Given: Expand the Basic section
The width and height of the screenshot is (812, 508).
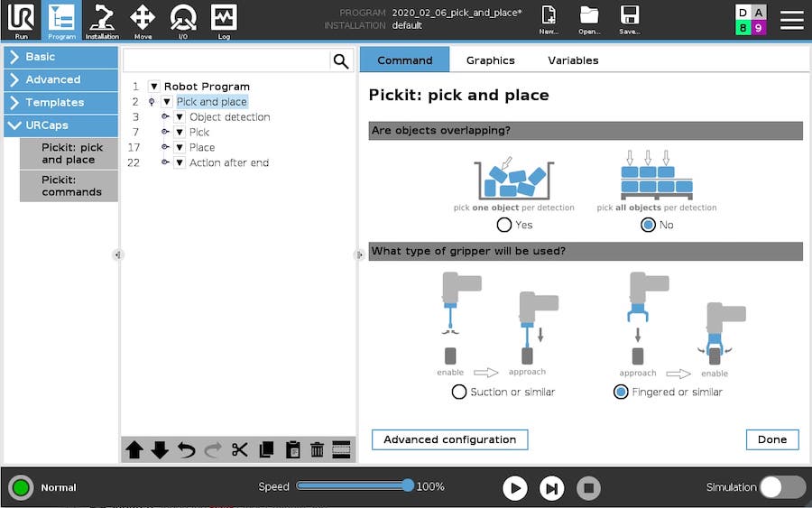Looking at the screenshot, I should point(61,57).
